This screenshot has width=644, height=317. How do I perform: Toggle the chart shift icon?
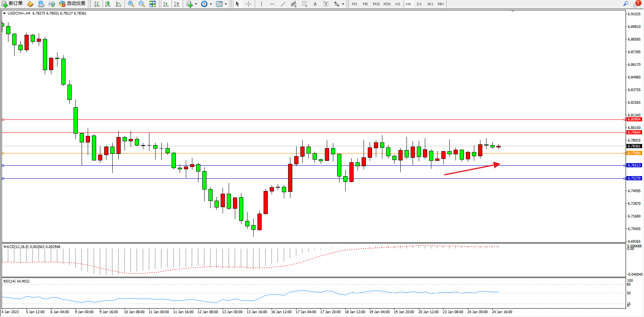pos(177,4)
